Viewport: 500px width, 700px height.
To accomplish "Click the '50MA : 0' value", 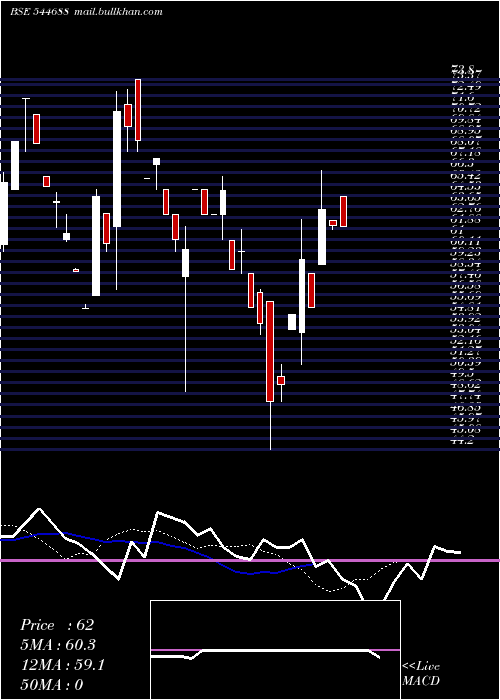I will [52, 685].
